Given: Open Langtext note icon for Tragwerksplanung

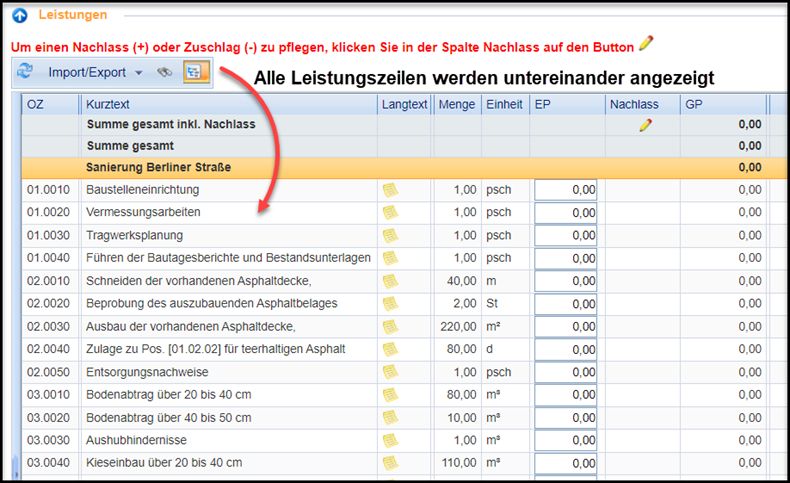Looking at the screenshot, I should (x=390, y=235).
